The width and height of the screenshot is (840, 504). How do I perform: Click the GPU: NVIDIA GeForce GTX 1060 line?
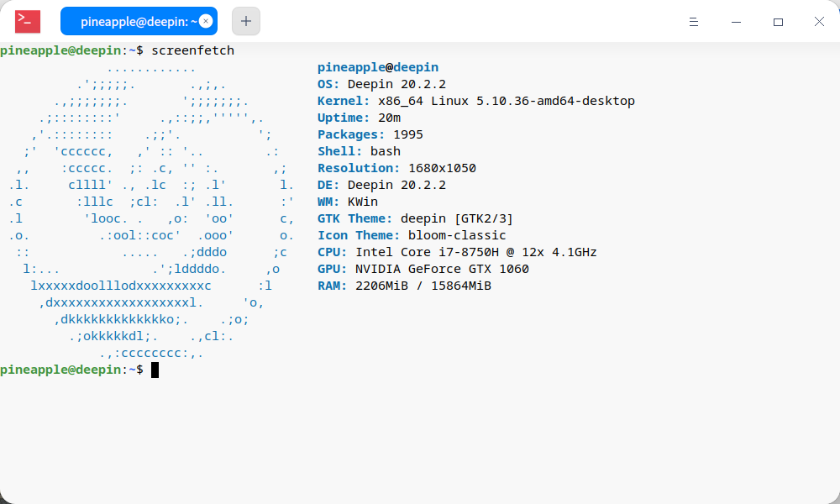tap(423, 269)
